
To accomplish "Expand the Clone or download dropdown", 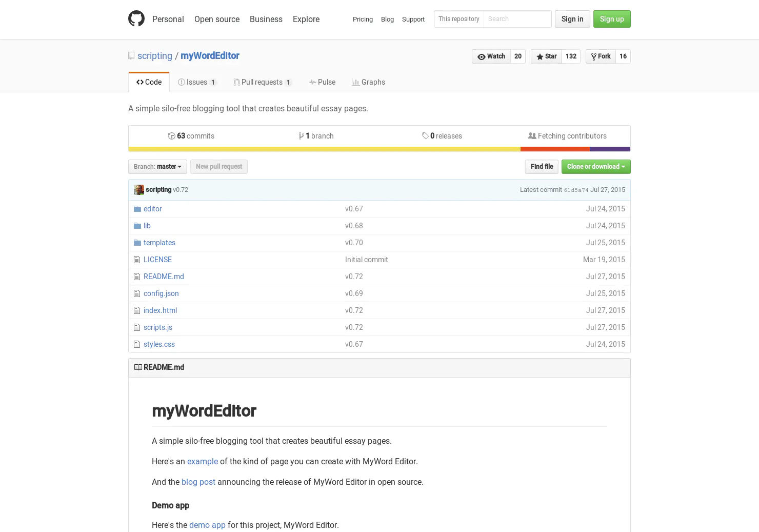I will (596, 167).
